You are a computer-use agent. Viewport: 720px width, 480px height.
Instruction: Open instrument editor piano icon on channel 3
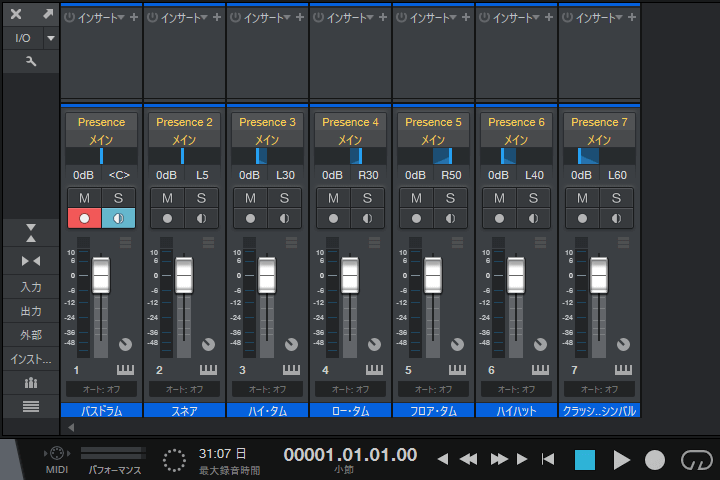291,370
